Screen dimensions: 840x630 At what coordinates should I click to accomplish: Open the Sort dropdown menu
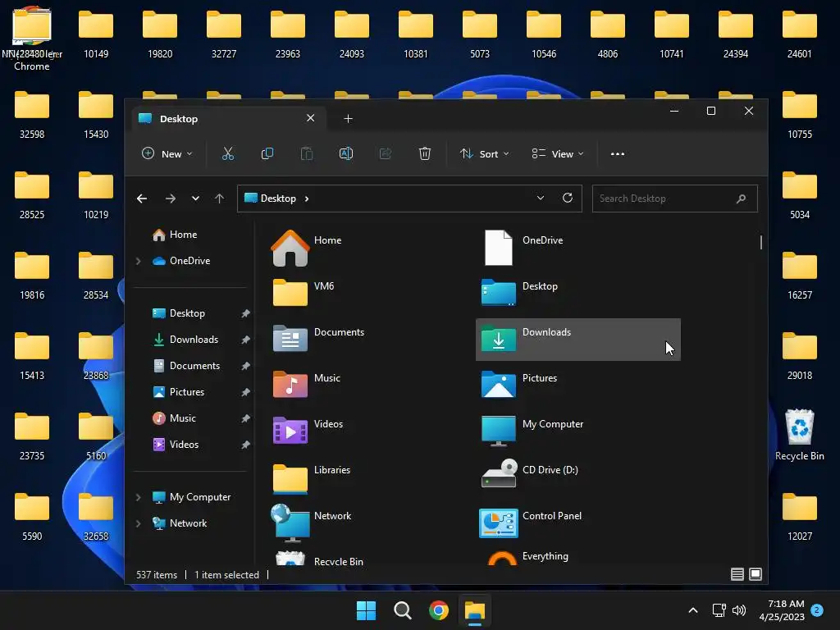pyautogui.click(x=484, y=153)
